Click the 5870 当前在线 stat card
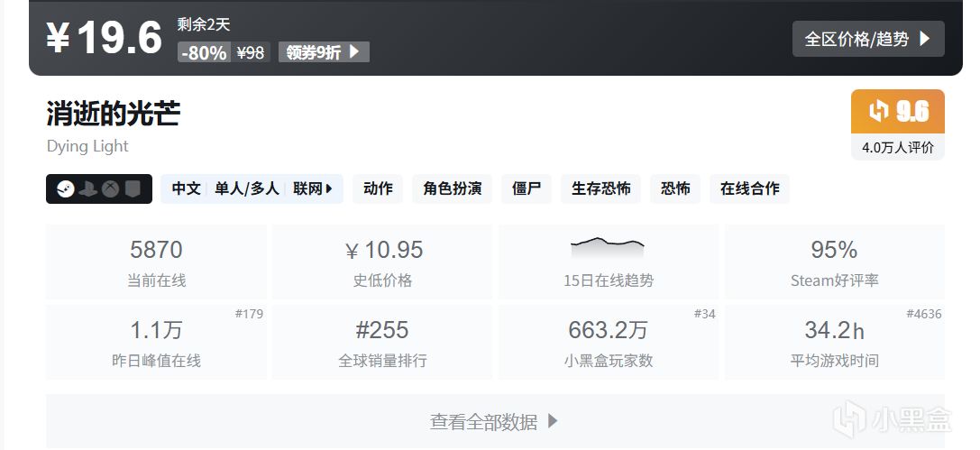The image size is (980, 450). [156, 262]
